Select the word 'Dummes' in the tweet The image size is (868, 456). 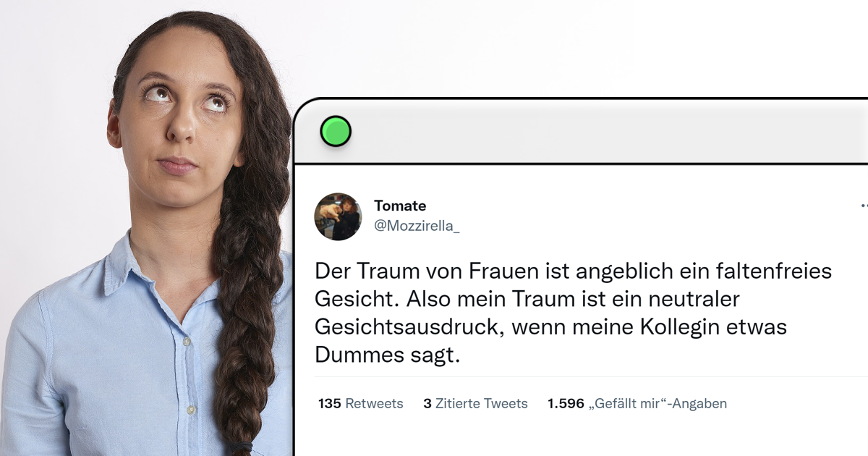(x=350, y=355)
